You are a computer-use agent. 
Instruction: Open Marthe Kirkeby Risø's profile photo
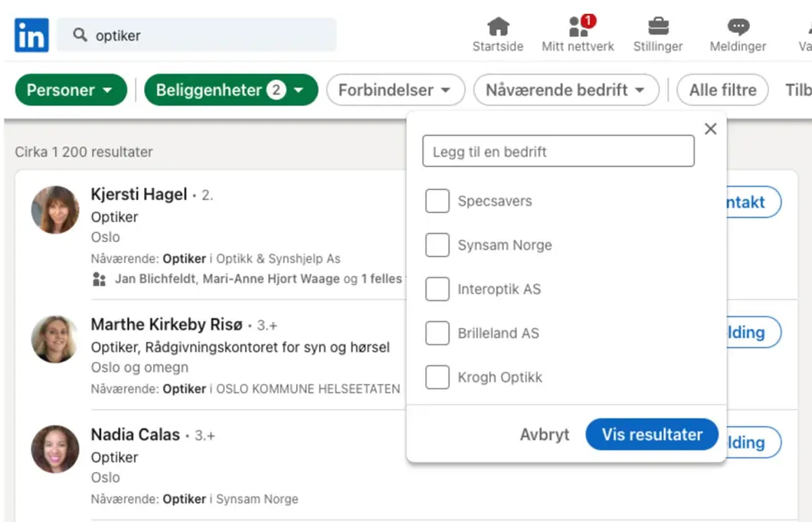(55, 340)
